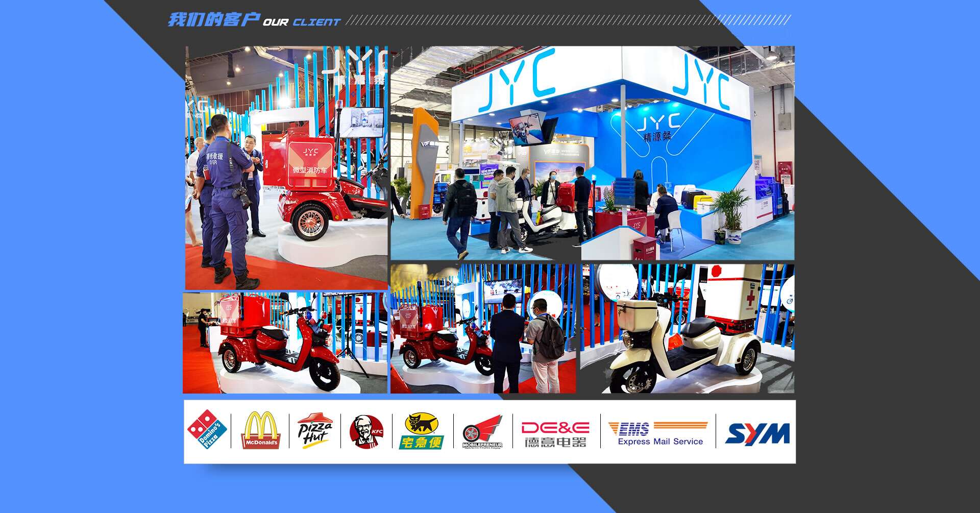Click the 微型消防车 label on red cargo box

310,169
